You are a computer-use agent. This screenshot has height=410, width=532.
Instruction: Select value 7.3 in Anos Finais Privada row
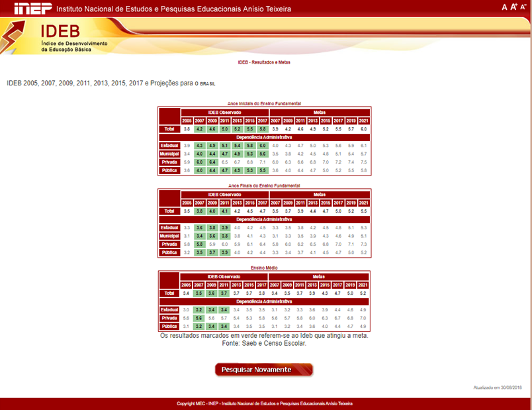(x=364, y=244)
